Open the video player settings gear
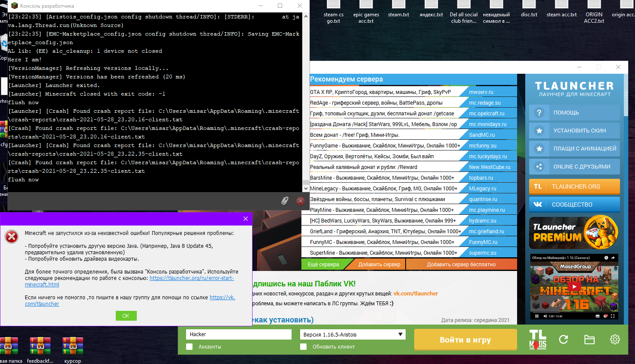The width and height of the screenshot is (635, 364). tap(605, 316)
